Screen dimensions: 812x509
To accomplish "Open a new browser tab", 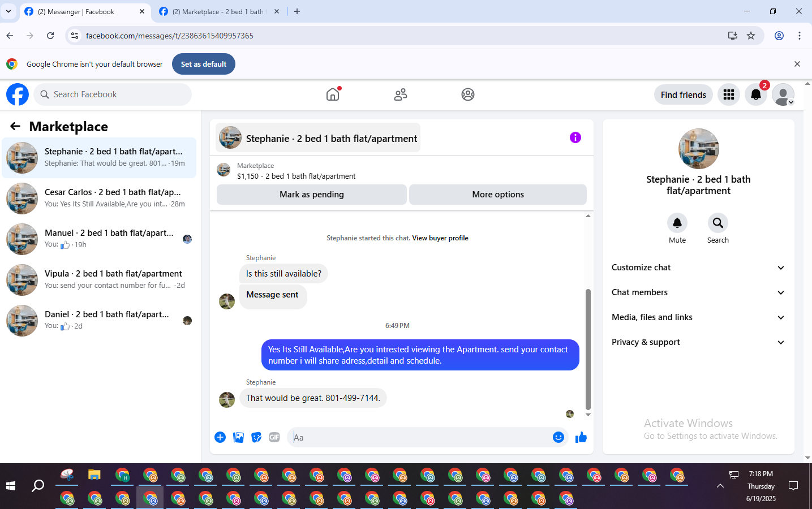I will point(297,11).
